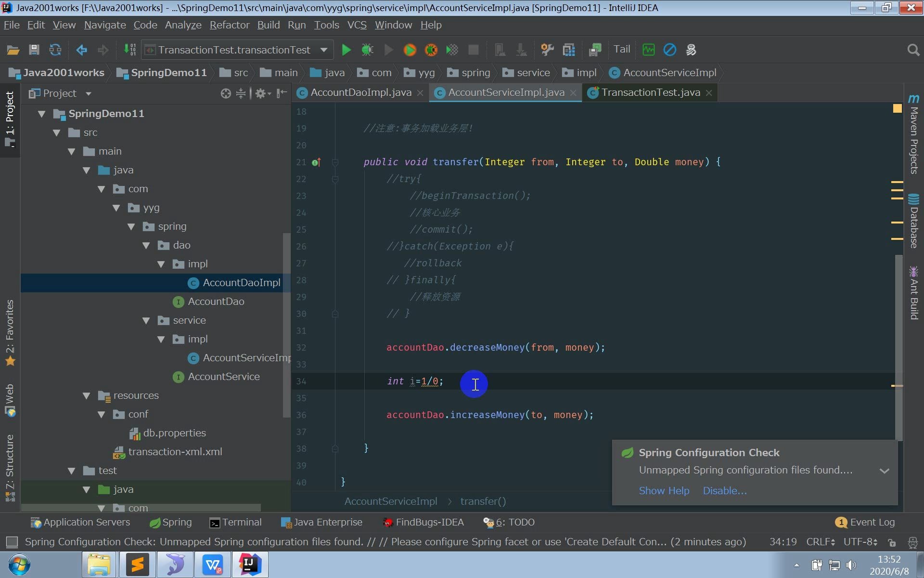The image size is (924, 578).
Task: Switch to the TransactionTest.java tab
Action: 650,92
